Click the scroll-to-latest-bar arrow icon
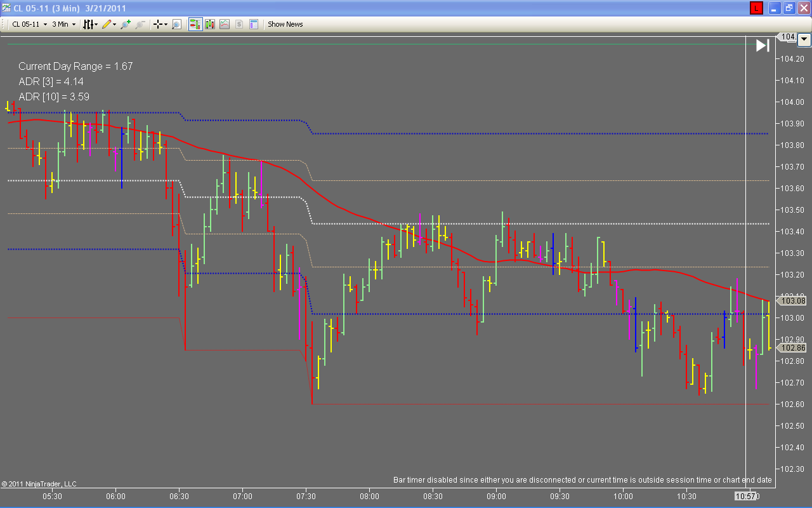Image resolution: width=812 pixels, height=508 pixels. tap(762, 45)
